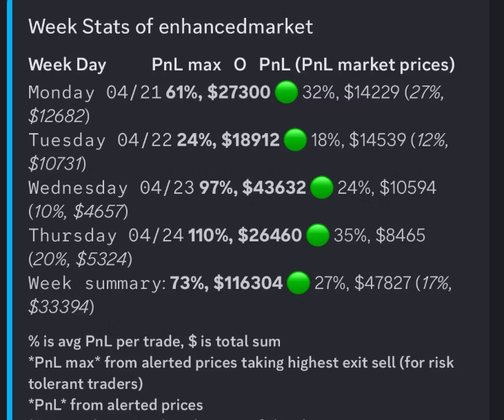The image size is (504, 420).
Task: Click the italic $33394 market price value
Action: coord(59,306)
